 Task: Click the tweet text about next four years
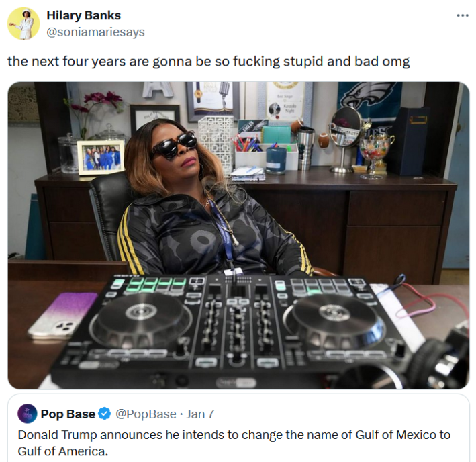coord(209,61)
